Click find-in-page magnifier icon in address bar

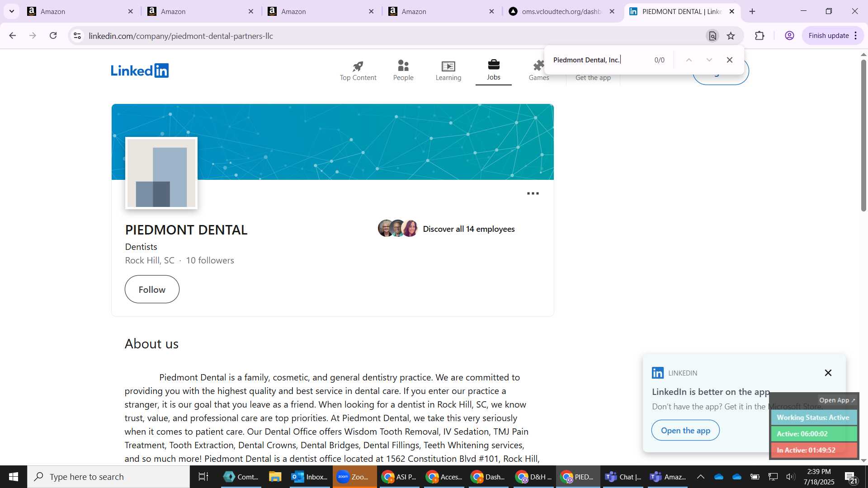[x=712, y=36]
